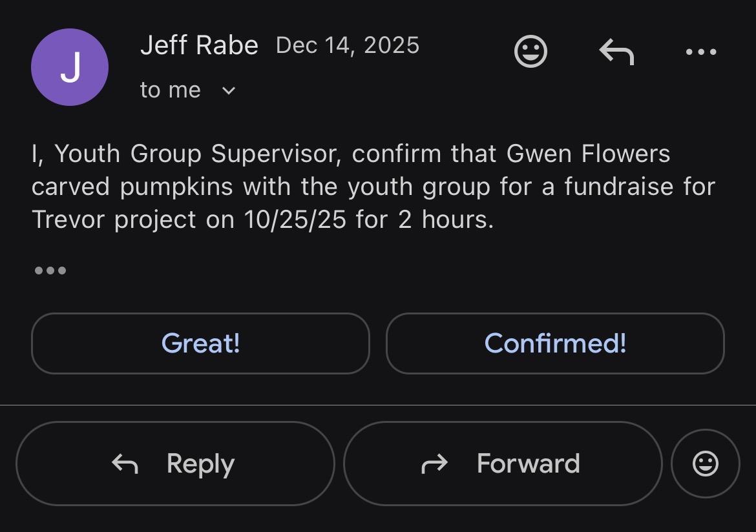The image size is (756, 532).
Task: Show trimmed content via the ellipsis below message
Action: [50, 270]
